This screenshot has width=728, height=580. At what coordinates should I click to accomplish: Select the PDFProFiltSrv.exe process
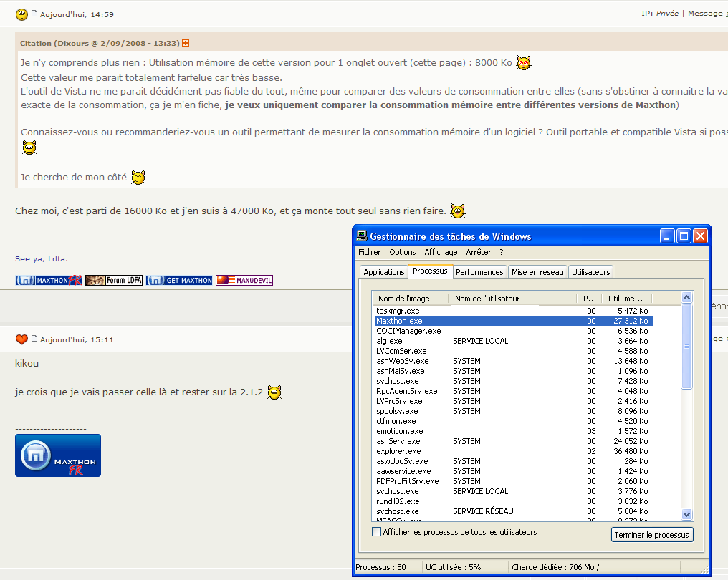[514, 481]
